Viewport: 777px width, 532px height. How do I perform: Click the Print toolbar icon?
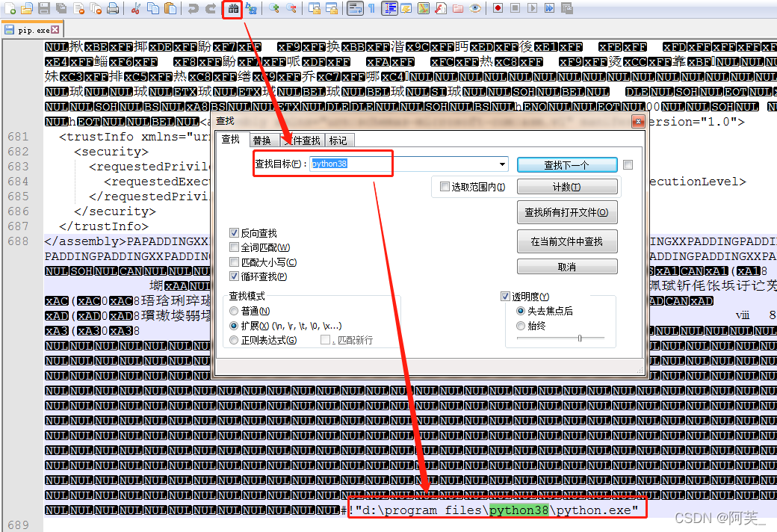pyautogui.click(x=113, y=8)
